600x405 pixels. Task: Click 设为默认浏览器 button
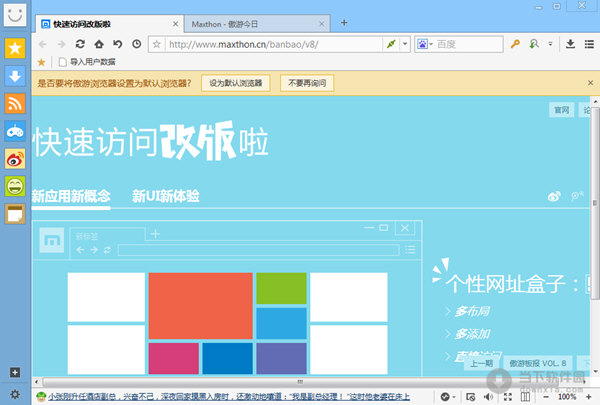pos(236,83)
